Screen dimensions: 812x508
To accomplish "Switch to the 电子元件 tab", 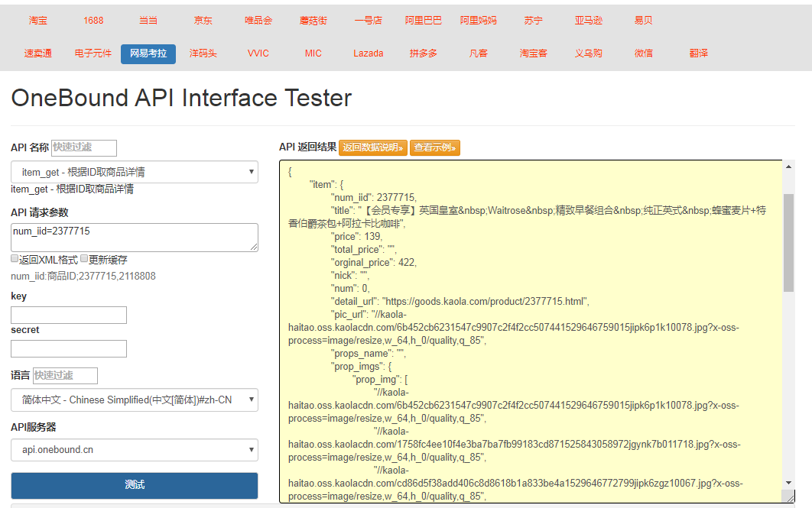I will (93, 53).
